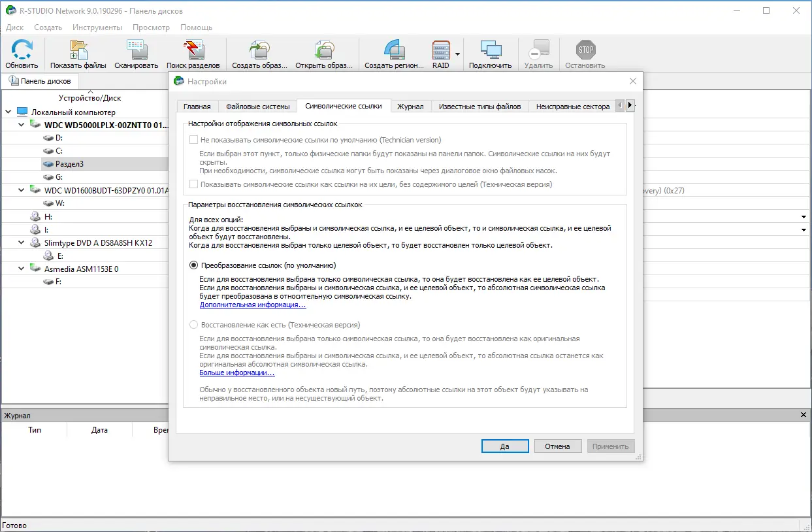Viewport: 812px width, 532px height.
Task: Collapse the WDC WD1600BUDT disk node
Action: pyautogui.click(x=21, y=190)
